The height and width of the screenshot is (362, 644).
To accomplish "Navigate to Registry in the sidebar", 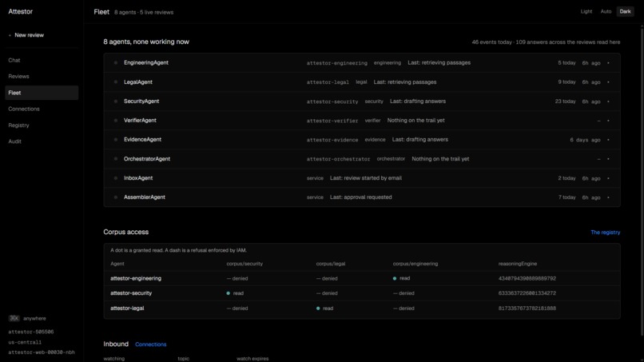I will tap(18, 125).
